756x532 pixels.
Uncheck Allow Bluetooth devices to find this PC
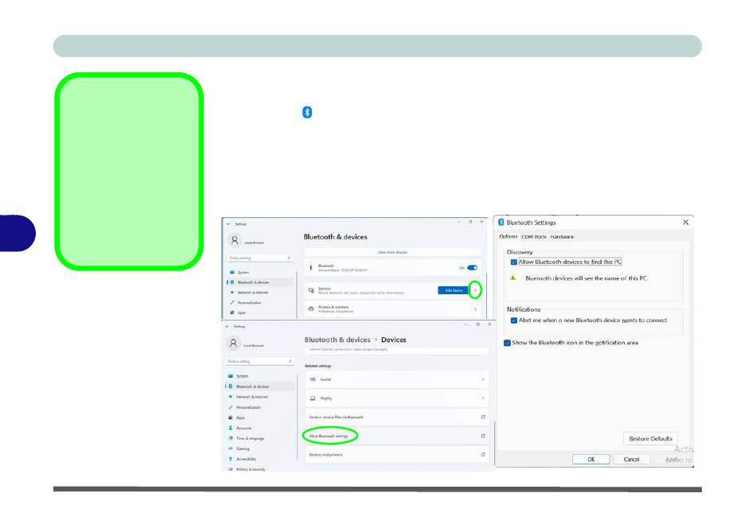(514, 262)
